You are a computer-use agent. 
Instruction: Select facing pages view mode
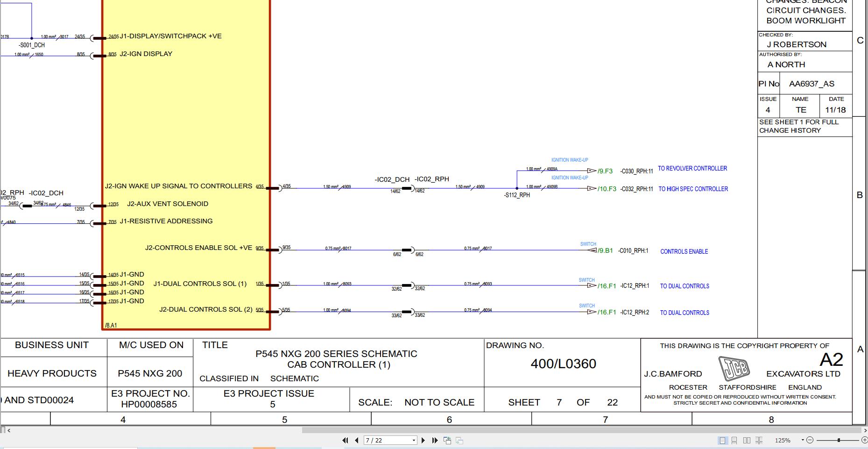747,440
